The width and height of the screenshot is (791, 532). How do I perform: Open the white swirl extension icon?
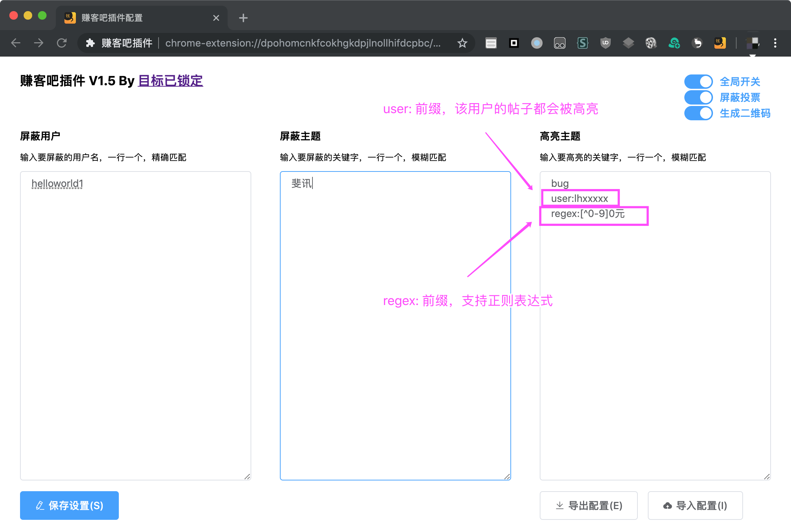pyautogui.click(x=697, y=43)
